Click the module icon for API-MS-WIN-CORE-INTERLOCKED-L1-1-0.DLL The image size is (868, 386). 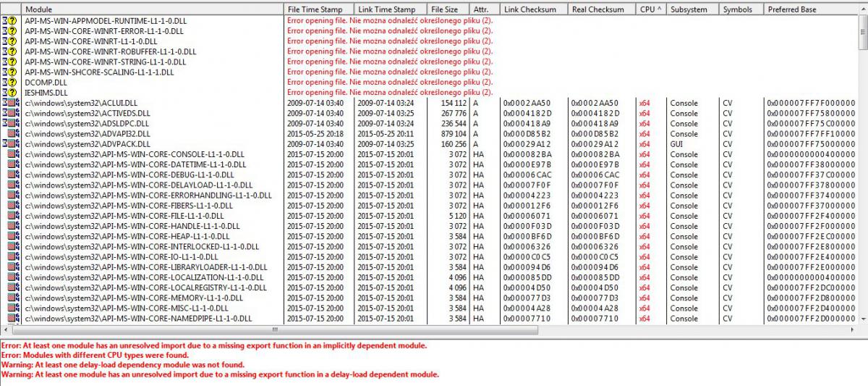click(12, 246)
